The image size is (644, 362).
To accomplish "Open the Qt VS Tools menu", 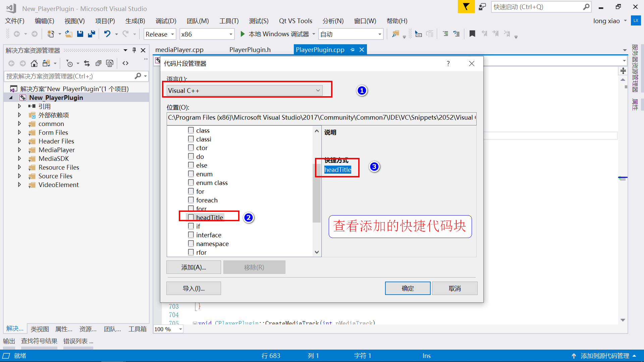I will coord(295,21).
